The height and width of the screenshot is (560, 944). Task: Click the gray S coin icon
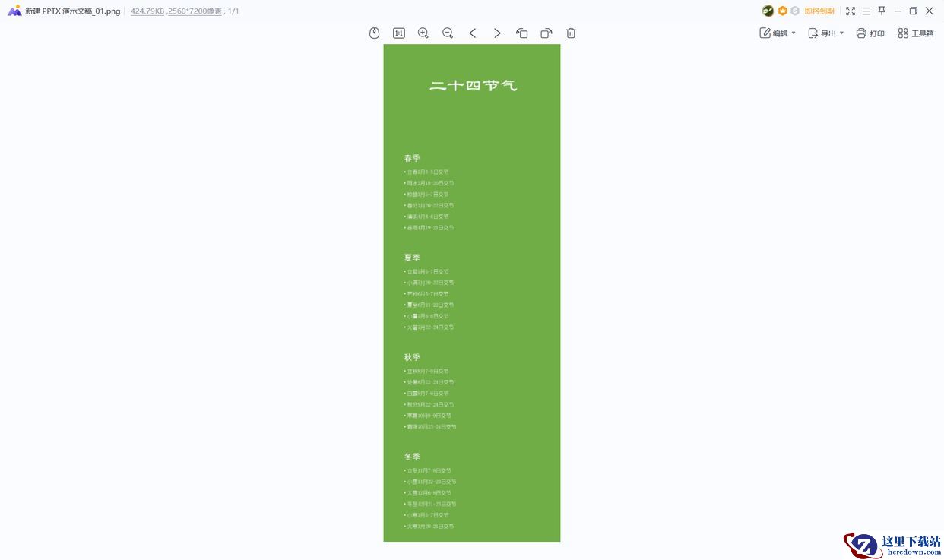point(795,11)
